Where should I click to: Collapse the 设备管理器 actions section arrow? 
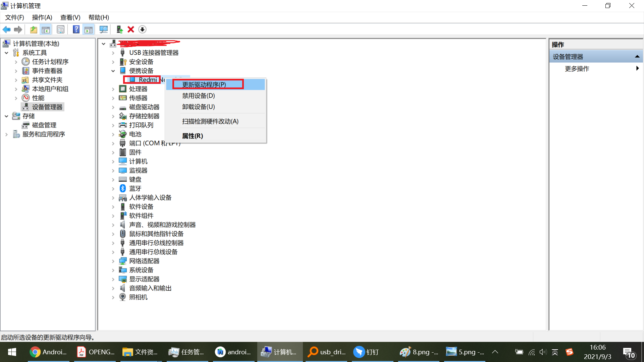637,57
